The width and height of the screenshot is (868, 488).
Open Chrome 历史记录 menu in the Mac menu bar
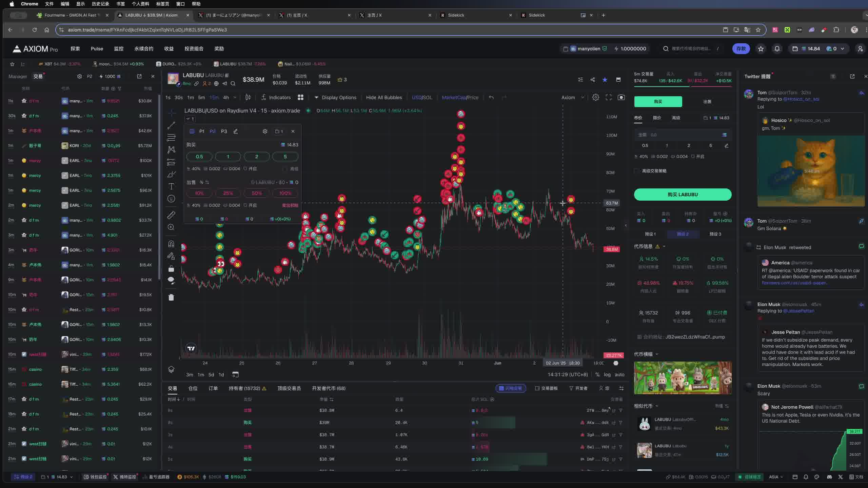pos(100,4)
